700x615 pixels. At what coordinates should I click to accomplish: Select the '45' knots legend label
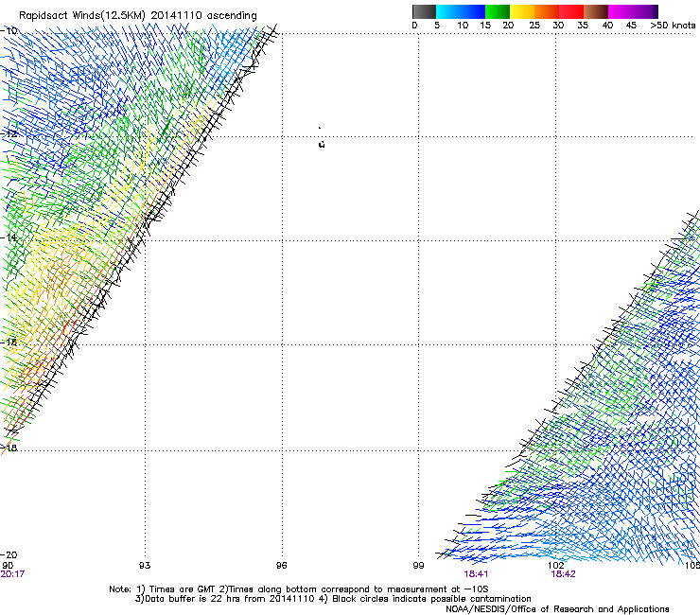(631, 26)
